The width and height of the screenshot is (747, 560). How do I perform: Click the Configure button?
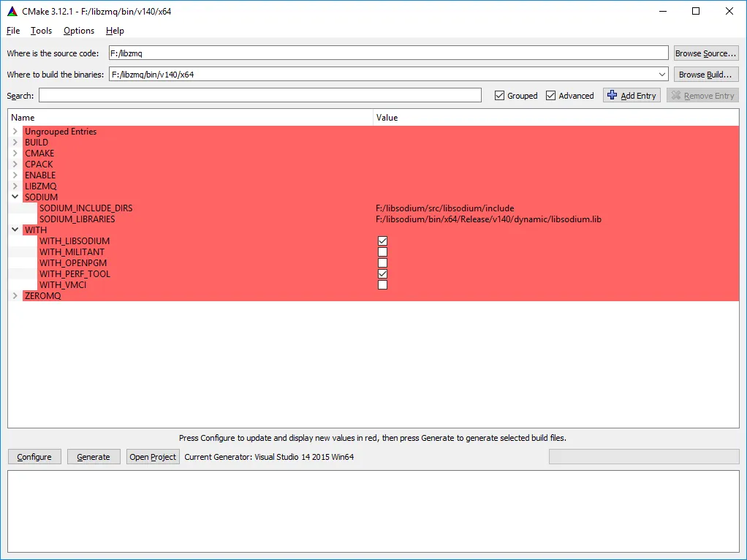point(34,457)
